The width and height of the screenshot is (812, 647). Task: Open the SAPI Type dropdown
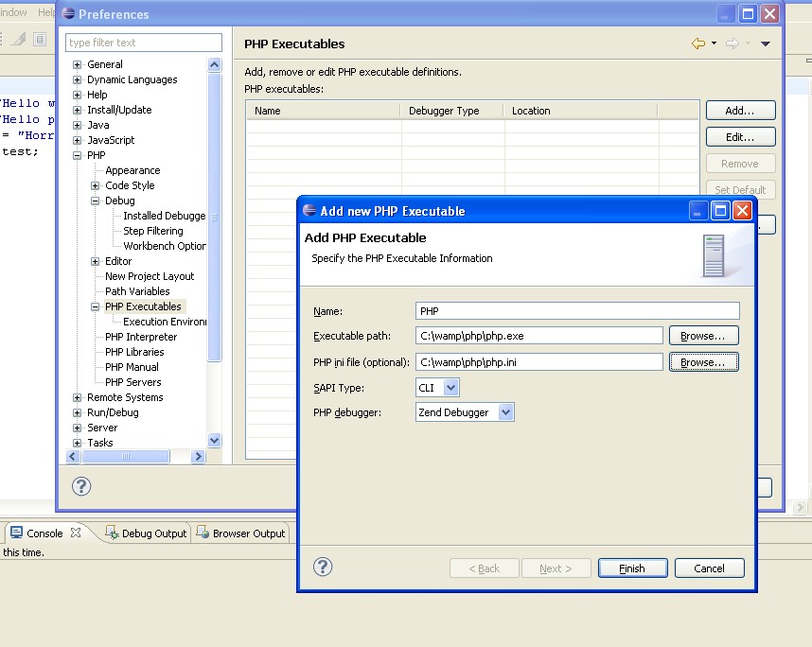[451, 387]
